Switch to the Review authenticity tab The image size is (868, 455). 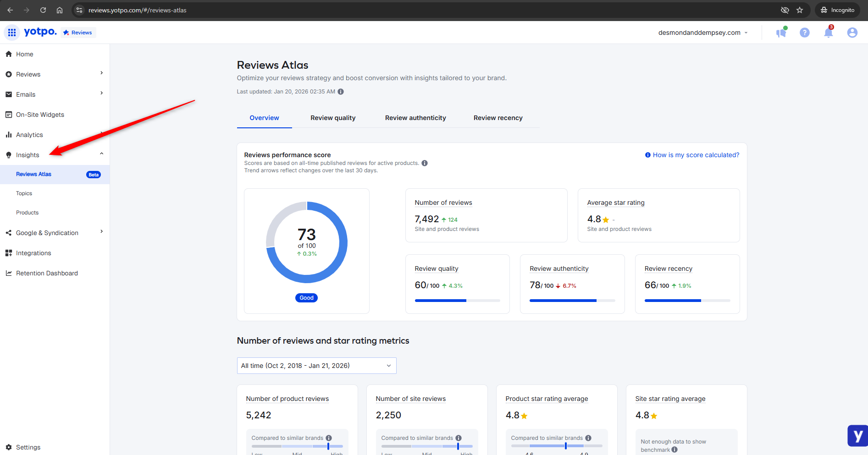[x=415, y=118]
